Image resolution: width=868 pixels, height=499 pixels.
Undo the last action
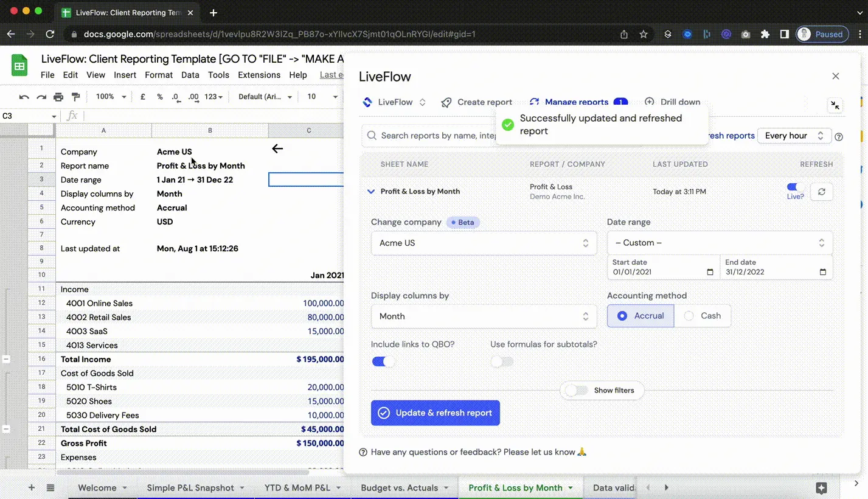(x=24, y=96)
